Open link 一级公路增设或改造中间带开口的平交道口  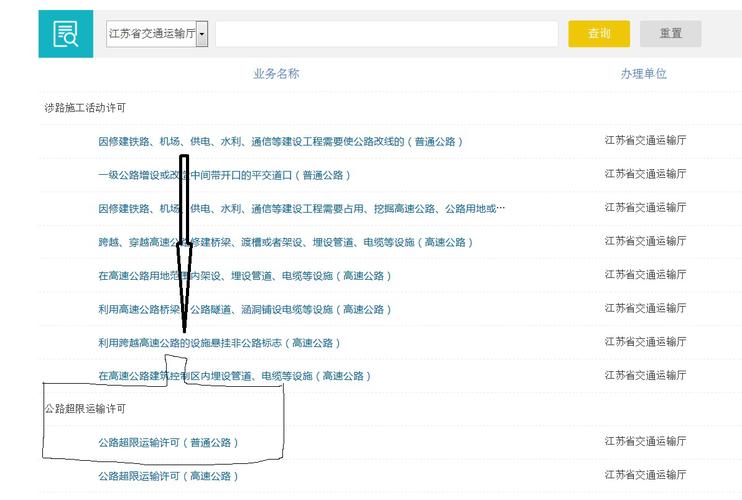pos(224,175)
